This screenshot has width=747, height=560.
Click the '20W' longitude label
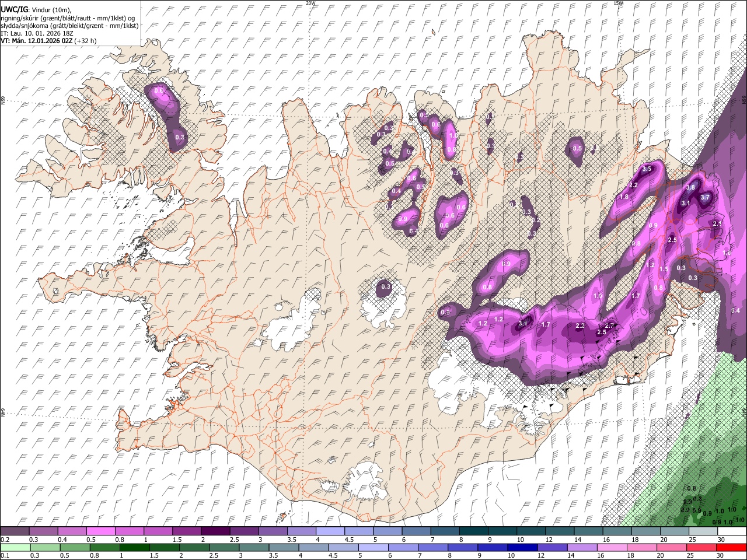pyautogui.click(x=311, y=3)
